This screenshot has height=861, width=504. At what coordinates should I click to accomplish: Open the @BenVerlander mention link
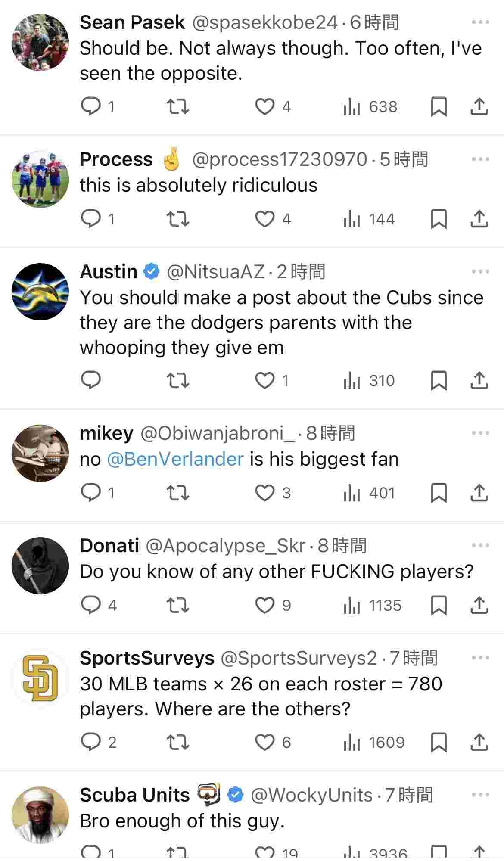(x=175, y=459)
